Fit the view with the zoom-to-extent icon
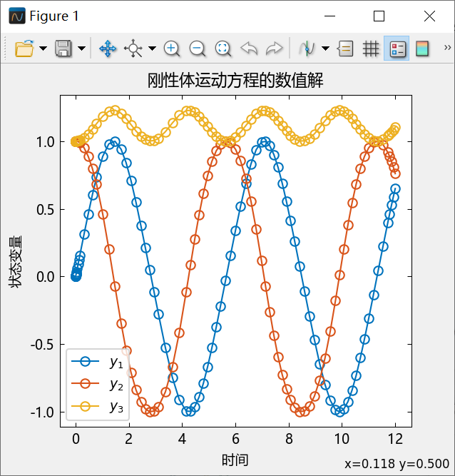Image resolution: width=455 pixels, height=476 pixels. pos(223,49)
